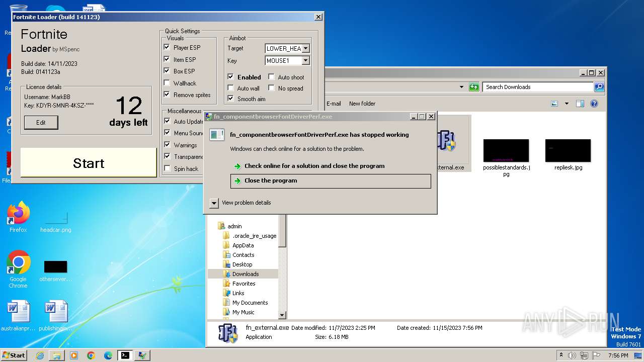Change the view icon in Explorer toolbar
This screenshot has height=362, width=644.
tap(554, 104)
